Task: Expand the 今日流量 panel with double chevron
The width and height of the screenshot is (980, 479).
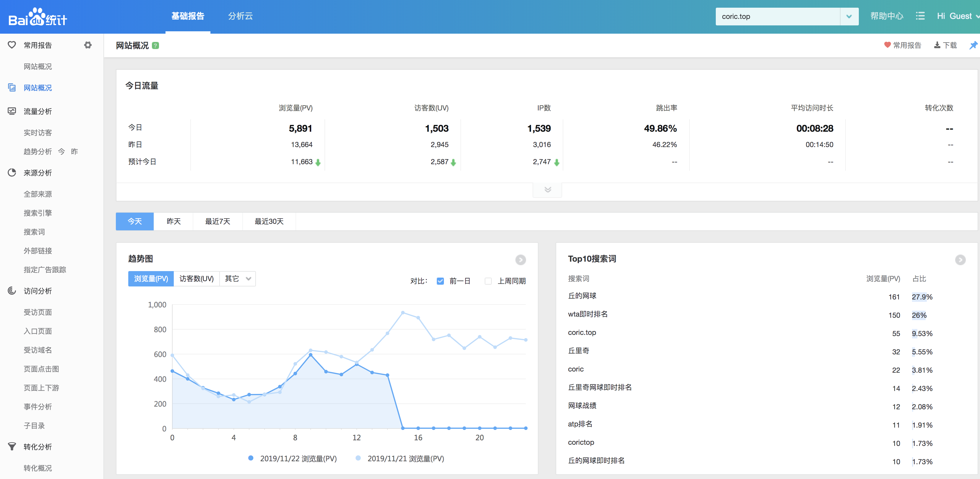Action: coord(547,190)
